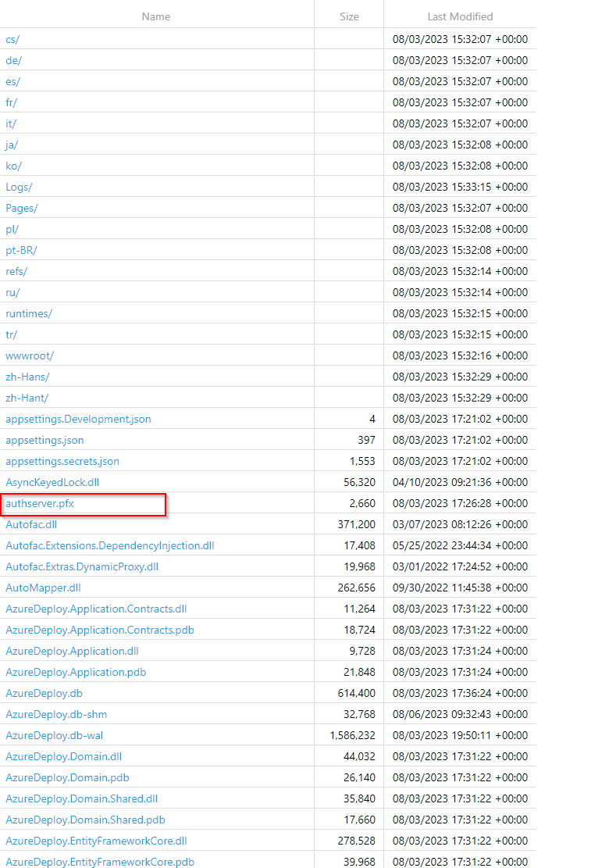Open the zh-Hans/ folder
This screenshot has width=602, height=868.
(x=27, y=377)
